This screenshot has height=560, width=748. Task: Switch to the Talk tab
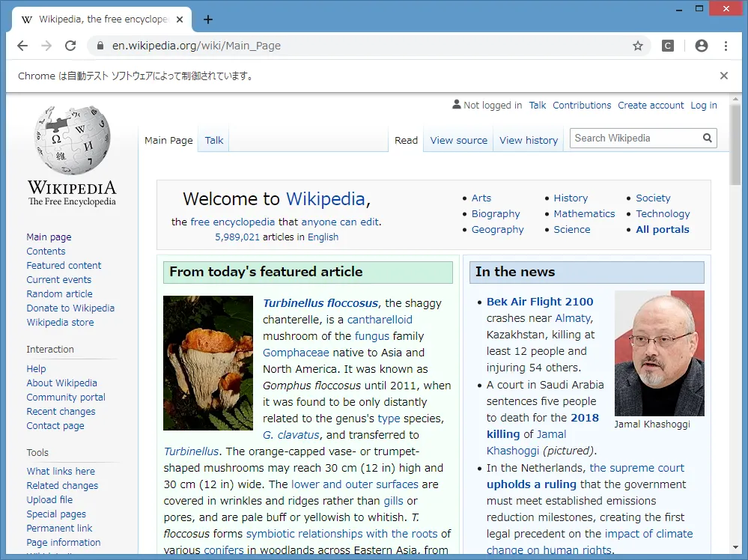[213, 140]
